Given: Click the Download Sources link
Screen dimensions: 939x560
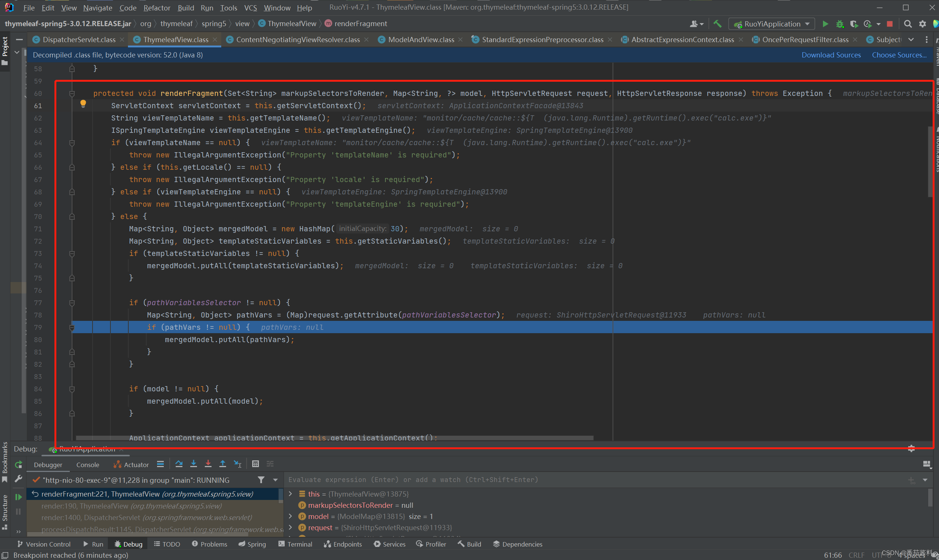Looking at the screenshot, I should tap(831, 55).
